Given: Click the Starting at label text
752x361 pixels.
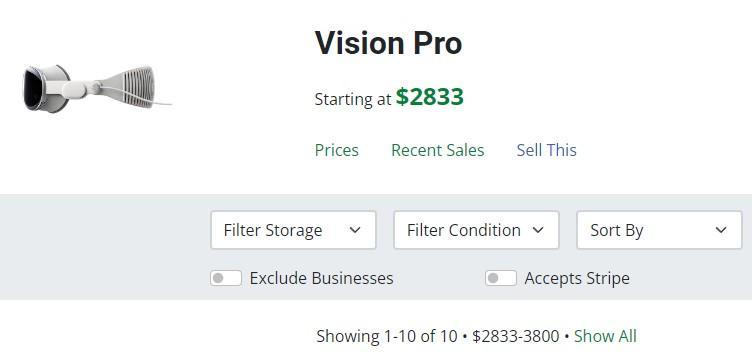Looking at the screenshot, I should point(353,99).
